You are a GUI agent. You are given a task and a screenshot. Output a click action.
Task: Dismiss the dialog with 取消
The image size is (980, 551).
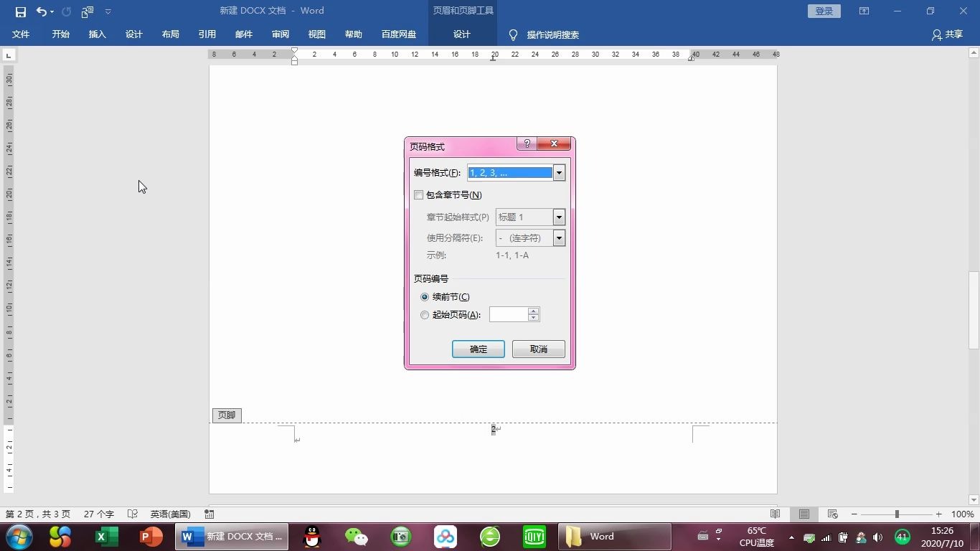coord(538,349)
